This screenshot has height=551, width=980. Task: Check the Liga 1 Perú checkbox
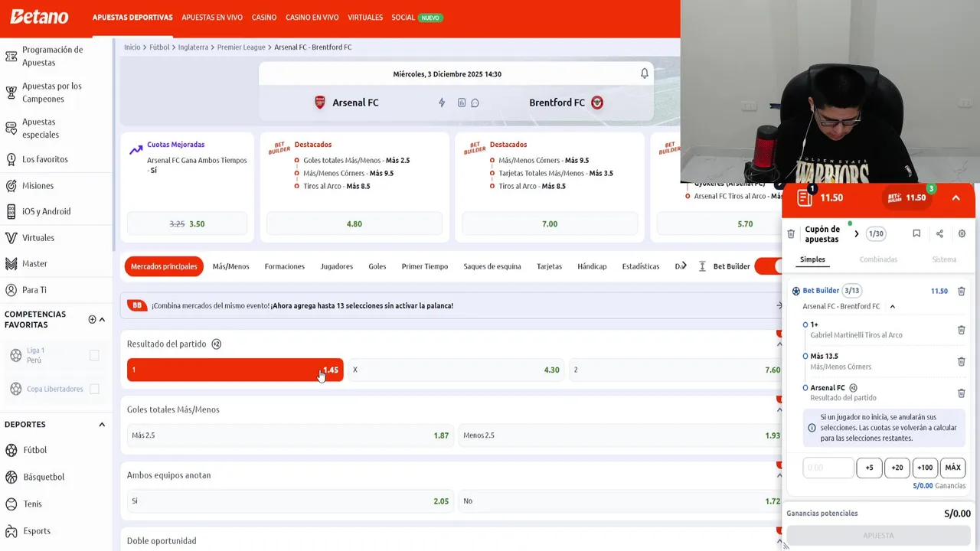click(x=94, y=355)
